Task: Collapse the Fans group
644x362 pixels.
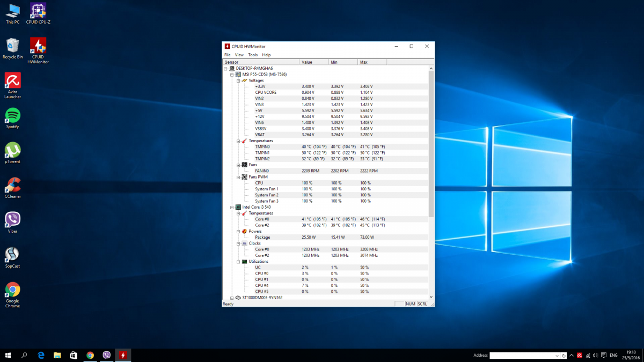Action: pyautogui.click(x=238, y=165)
